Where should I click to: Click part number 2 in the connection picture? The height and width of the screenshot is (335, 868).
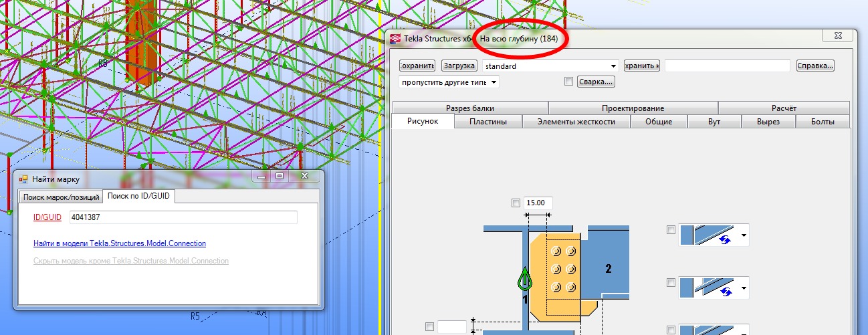tap(609, 269)
